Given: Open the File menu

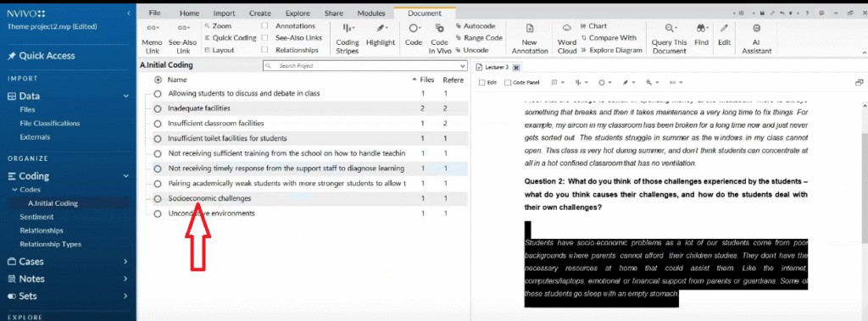Looking at the screenshot, I should pos(154,14).
